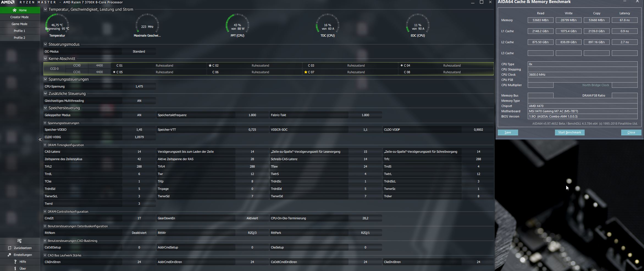
Task: Collapse the top-level Spannungssteuerungen section
Action: coord(45,79)
